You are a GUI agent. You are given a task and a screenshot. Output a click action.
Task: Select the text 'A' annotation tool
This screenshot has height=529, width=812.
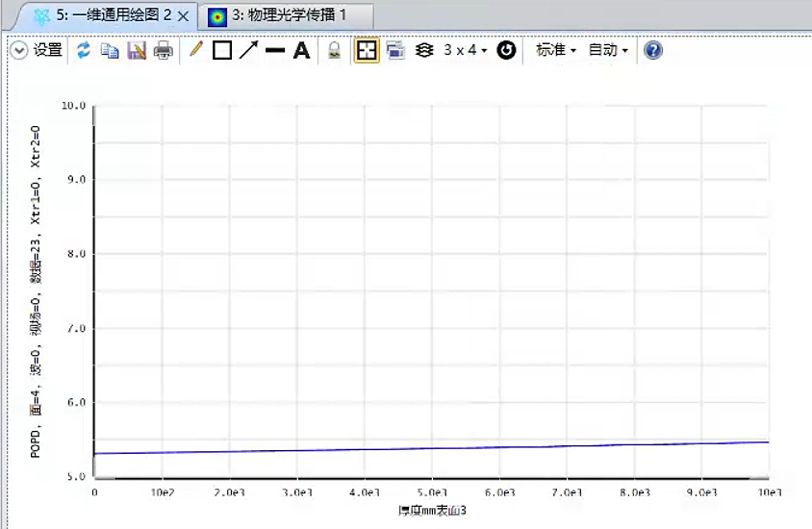click(x=301, y=50)
